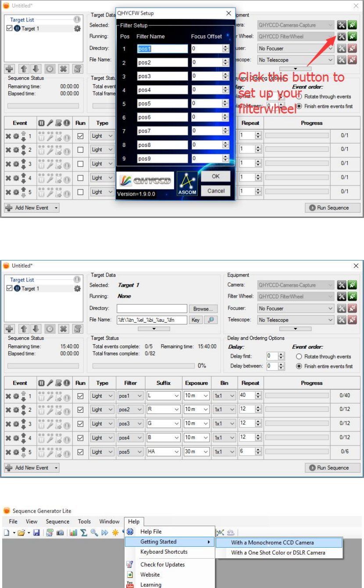Screen dimensions: 364x588
Task: Click target clock icon in lower window
Action: [50, 329]
